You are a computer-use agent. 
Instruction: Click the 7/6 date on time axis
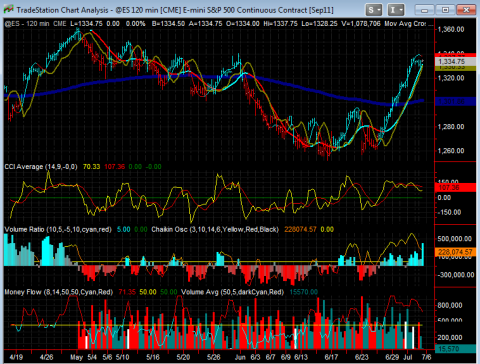426,357
